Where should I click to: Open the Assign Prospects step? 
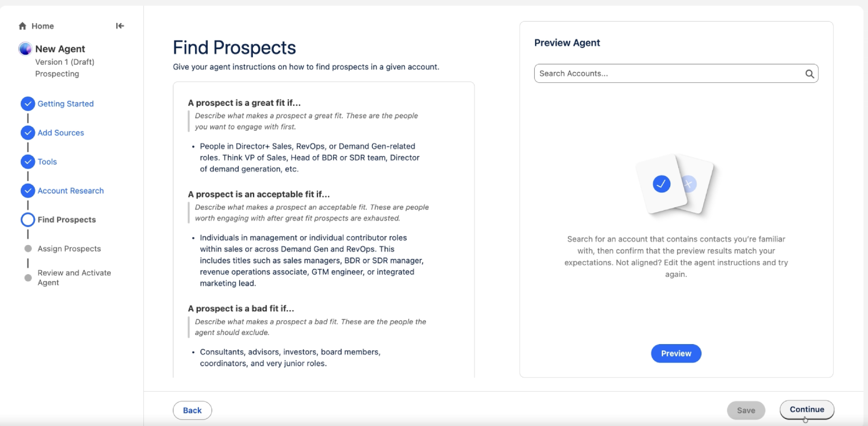pyautogui.click(x=69, y=249)
